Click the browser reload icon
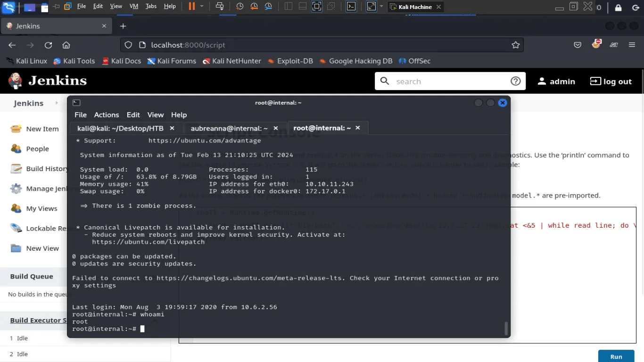Viewport: 644px width, 362px height. click(48, 45)
